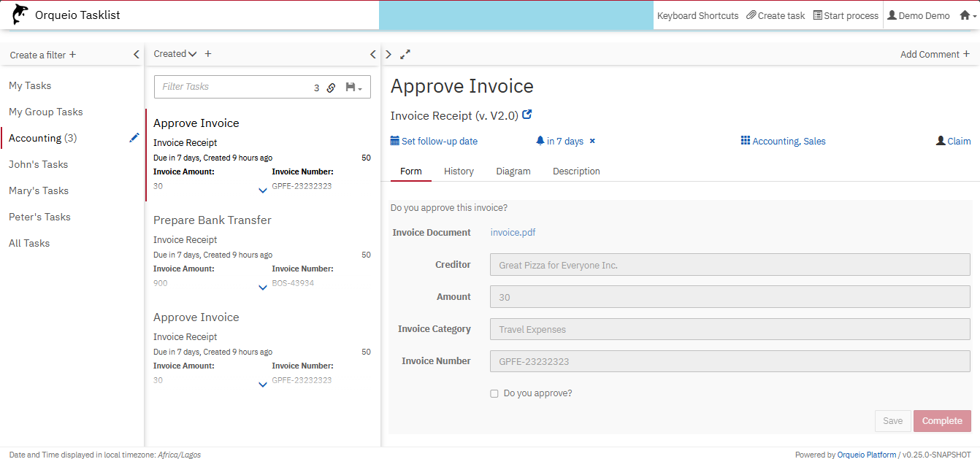Tick the 'Do you approve?' checkbox
The width and height of the screenshot is (980, 459).
494,393
